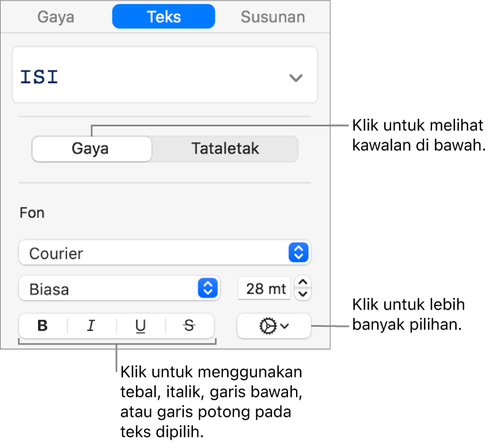The height and width of the screenshot is (448, 504).
Task: Increase font size with up arrow
Action: tap(304, 283)
